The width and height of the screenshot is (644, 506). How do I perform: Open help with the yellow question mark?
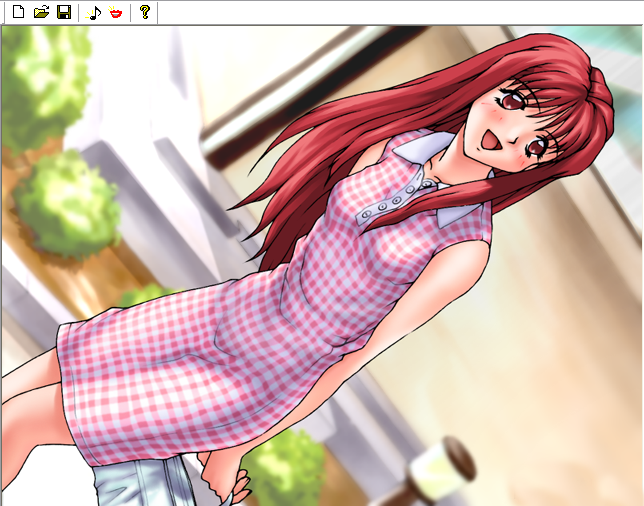[145, 13]
